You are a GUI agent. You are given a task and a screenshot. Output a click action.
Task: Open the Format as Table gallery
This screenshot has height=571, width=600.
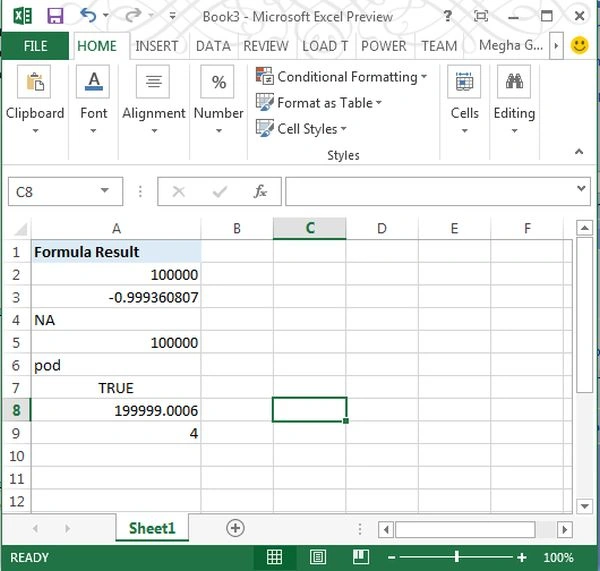(x=319, y=103)
